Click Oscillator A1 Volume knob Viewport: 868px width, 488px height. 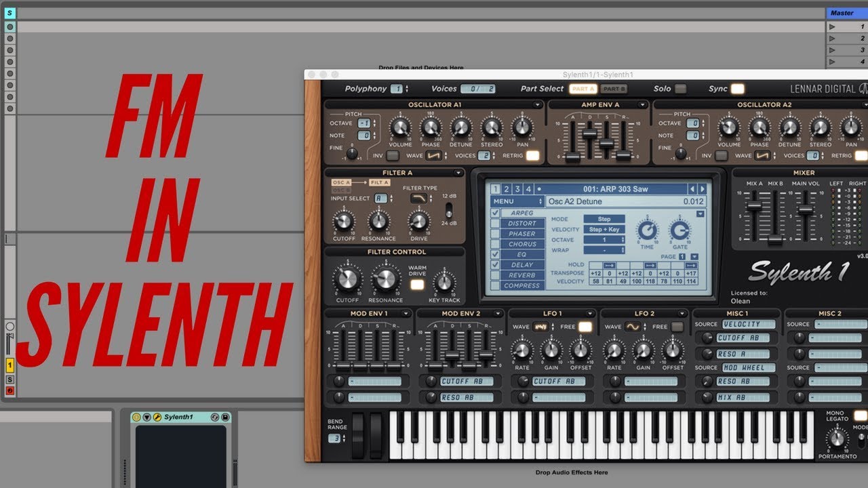click(x=400, y=127)
